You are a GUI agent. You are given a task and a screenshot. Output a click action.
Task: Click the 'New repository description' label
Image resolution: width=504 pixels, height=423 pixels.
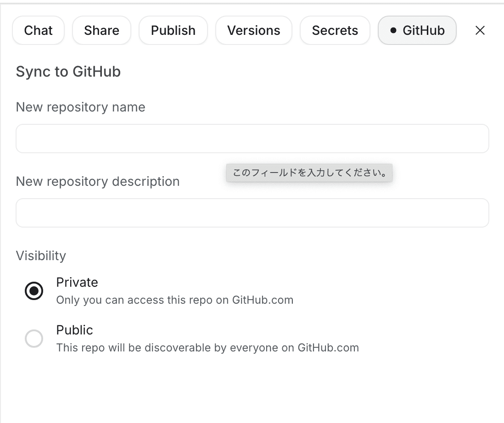pyautogui.click(x=98, y=181)
